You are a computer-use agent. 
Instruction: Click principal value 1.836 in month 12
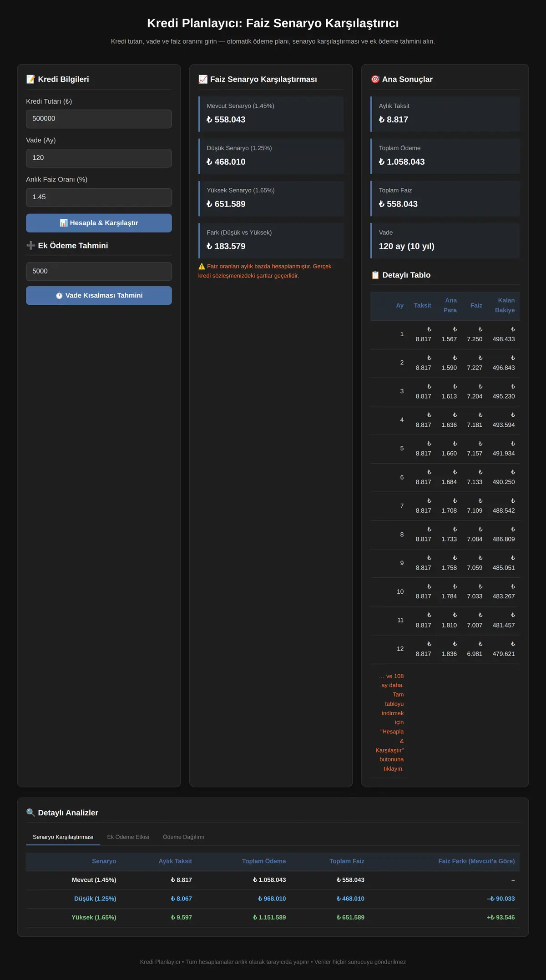click(449, 649)
